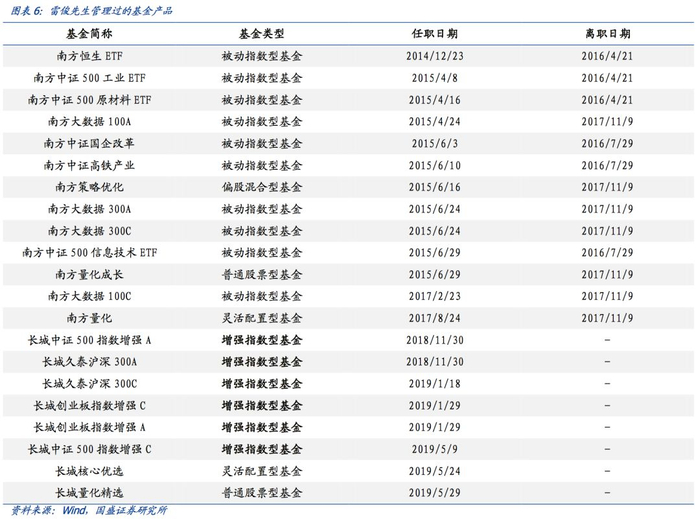Click end date 2016/4/21 in 南方恒生 ETF row
The height and width of the screenshot is (521, 700).
(607, 56)
